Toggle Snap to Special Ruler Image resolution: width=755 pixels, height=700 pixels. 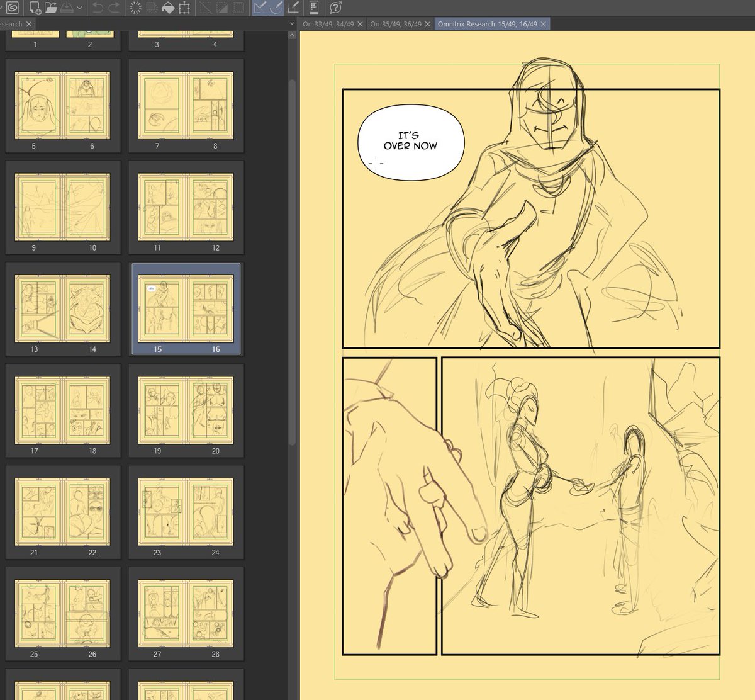tap(276, 8)
